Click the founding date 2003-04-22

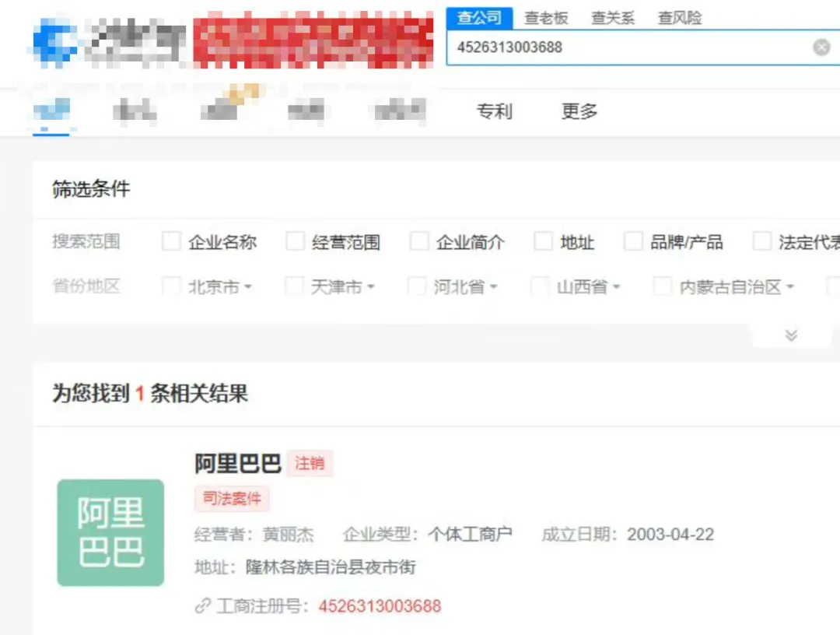(670, 535)
